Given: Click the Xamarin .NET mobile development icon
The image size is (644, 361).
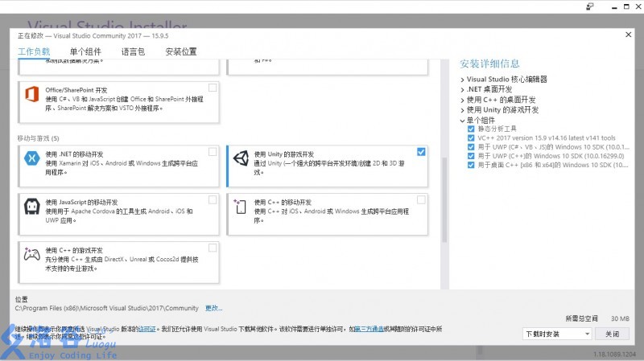Looking at the screenshot, I should point(32,158).
